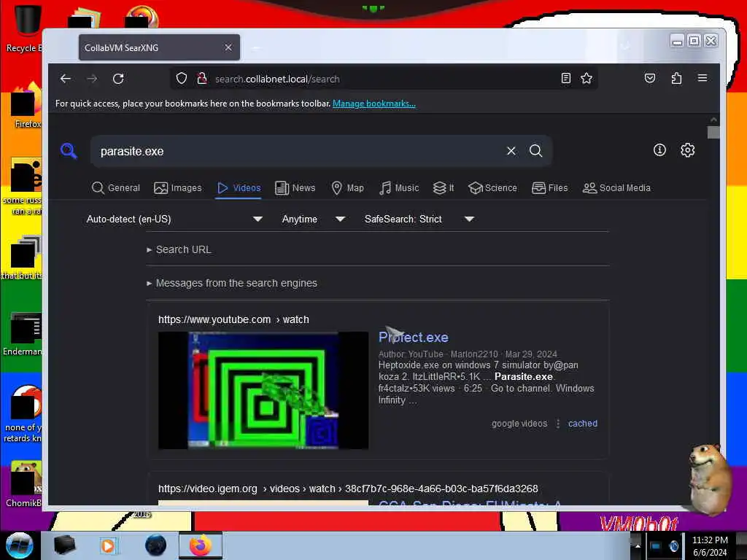
Task: Open Firefox from taskbar
Action: pyautogui.click(x=201, y=545)
